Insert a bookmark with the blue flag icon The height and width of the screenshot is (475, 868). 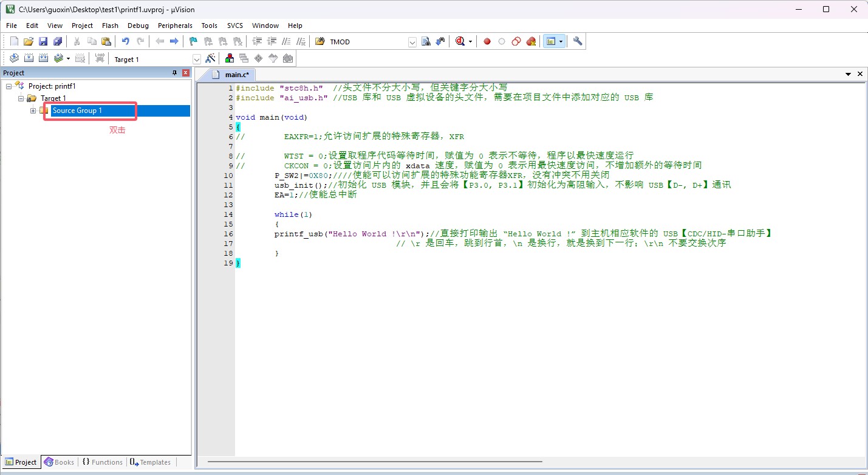193,41
